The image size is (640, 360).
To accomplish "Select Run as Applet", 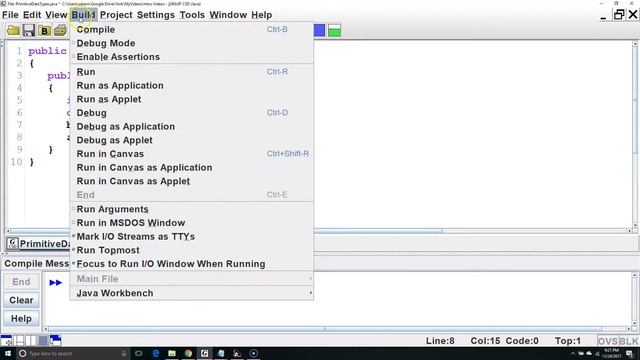I will (191, 99).
